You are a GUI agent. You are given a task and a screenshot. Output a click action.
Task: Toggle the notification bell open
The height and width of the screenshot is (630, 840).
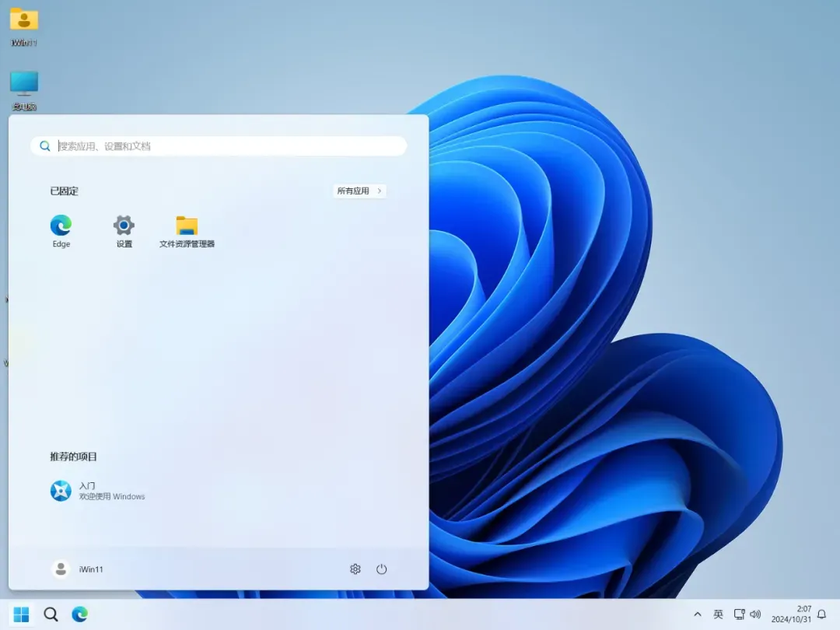pyautogui.click(x=822, y=614)
